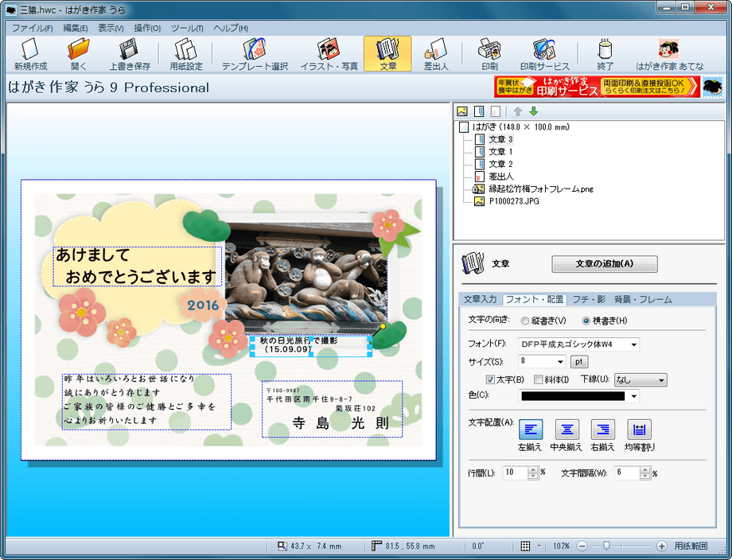Image resolution: width=732 pixels, height=560 pixels.
Task: Increase 行間 line spacing stepper
Action: click(532, 470)
